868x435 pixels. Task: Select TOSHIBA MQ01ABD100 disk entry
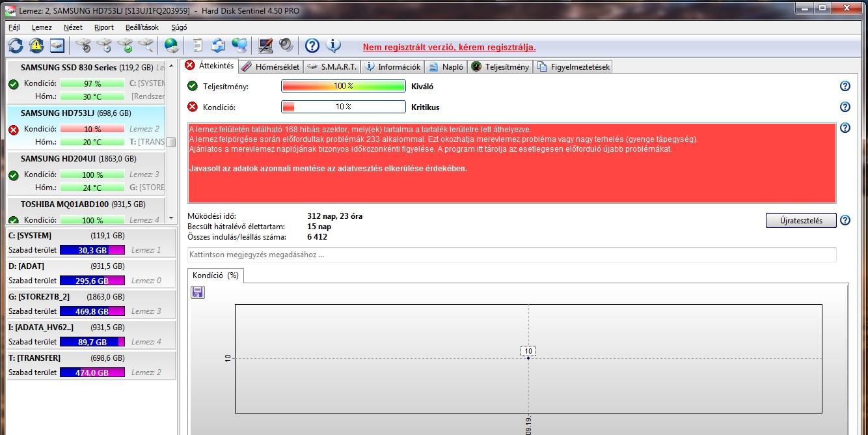[86, 210]
